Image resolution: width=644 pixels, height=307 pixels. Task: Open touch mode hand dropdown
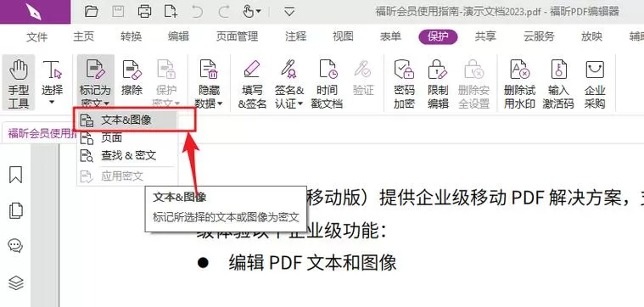[x=252, y=12]
